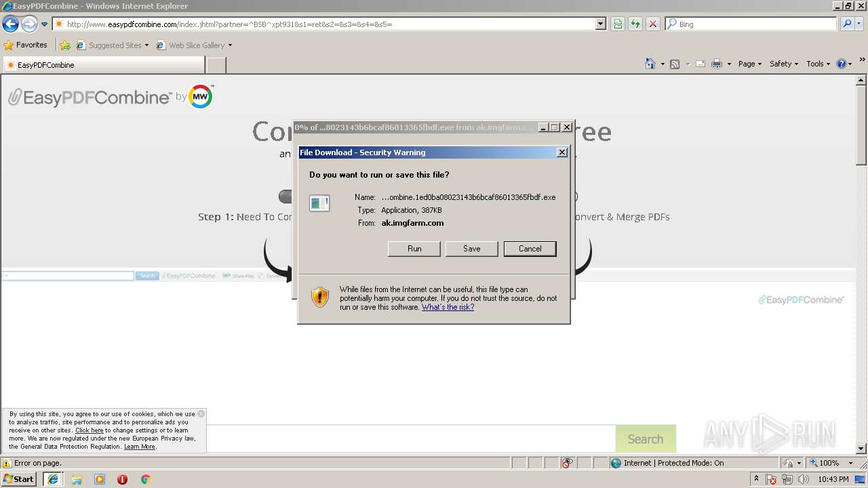Click the Print icon
This screenshot has width=868, height=488.
coord(717,64)
